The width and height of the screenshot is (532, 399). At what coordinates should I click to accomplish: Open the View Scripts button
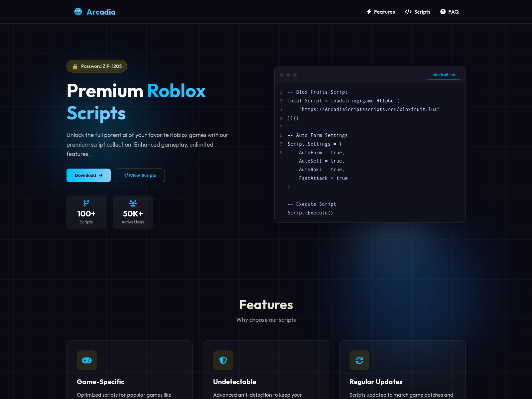(140, 175)
